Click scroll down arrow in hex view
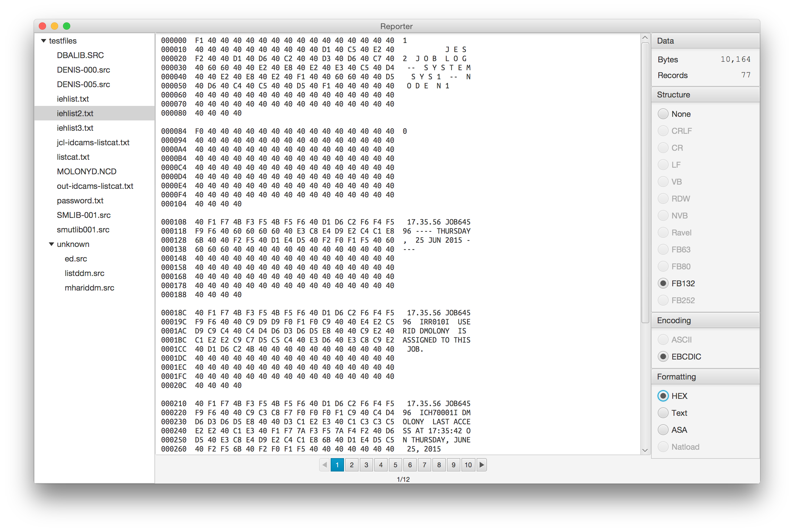Screen dimensions: 794x532 click(645, 450)
